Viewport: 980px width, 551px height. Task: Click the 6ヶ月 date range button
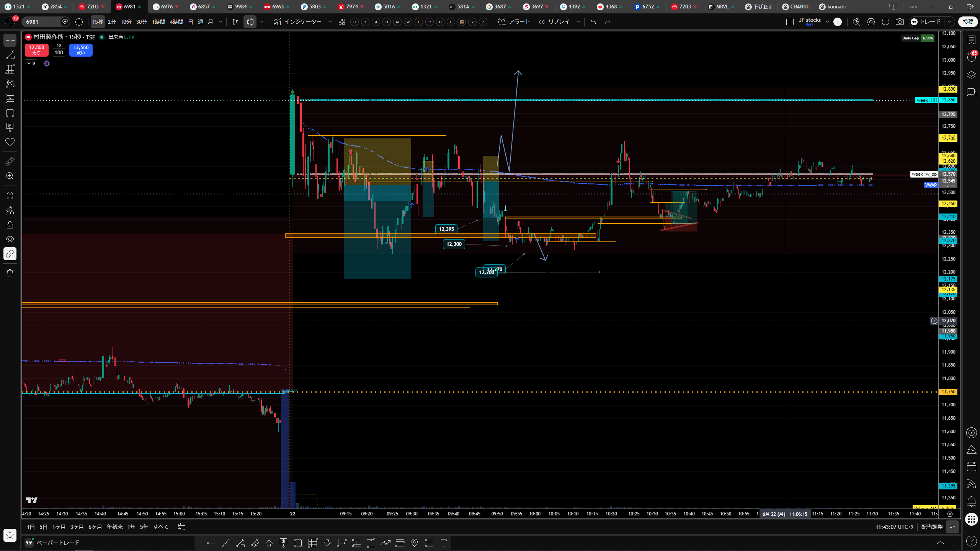(x=95, y=527)
